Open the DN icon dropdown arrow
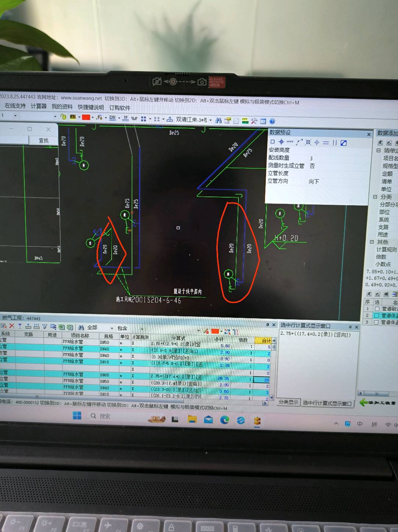398x532 pixels. point(119,118)
